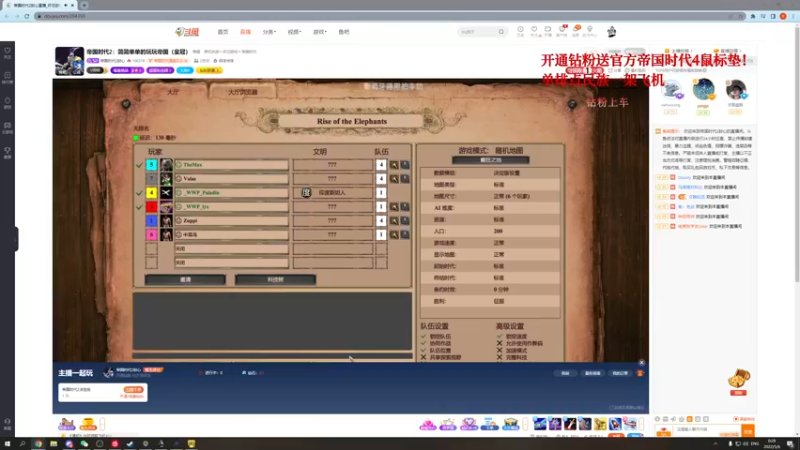Close the 主播一起玩 panel

tap(641, 363)
